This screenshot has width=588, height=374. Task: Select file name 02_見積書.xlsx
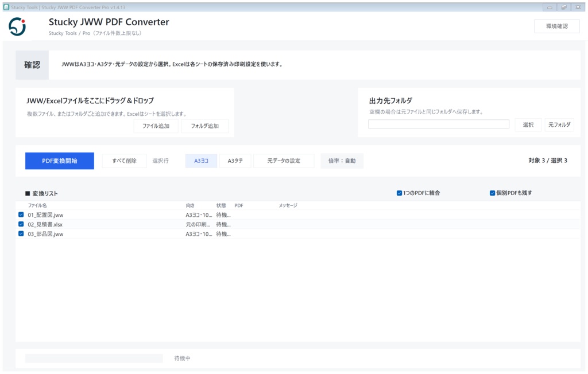[x=45, y=224]
